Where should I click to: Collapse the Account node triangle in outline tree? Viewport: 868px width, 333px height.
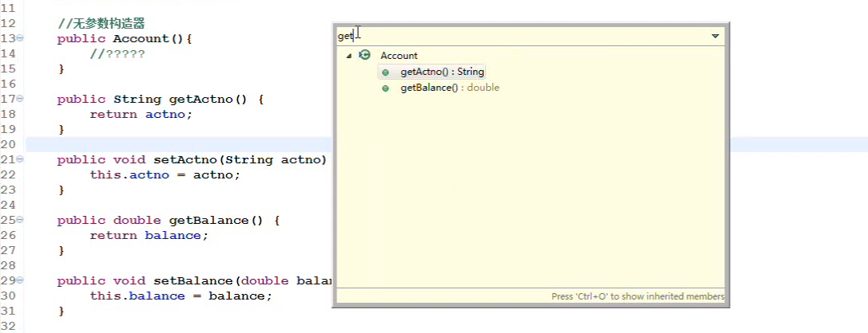click(x=348, y=56)
